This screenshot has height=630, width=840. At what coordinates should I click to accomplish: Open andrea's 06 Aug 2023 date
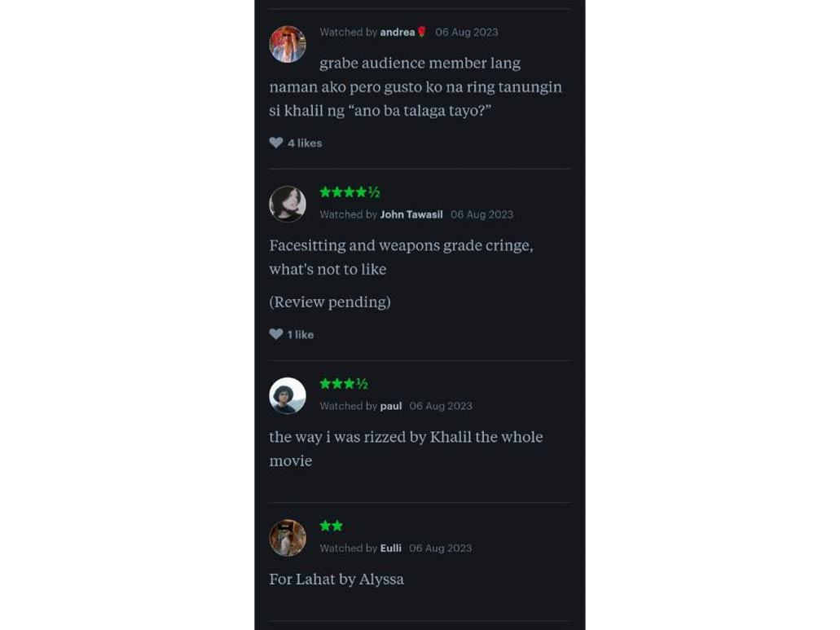click(467, 33)
